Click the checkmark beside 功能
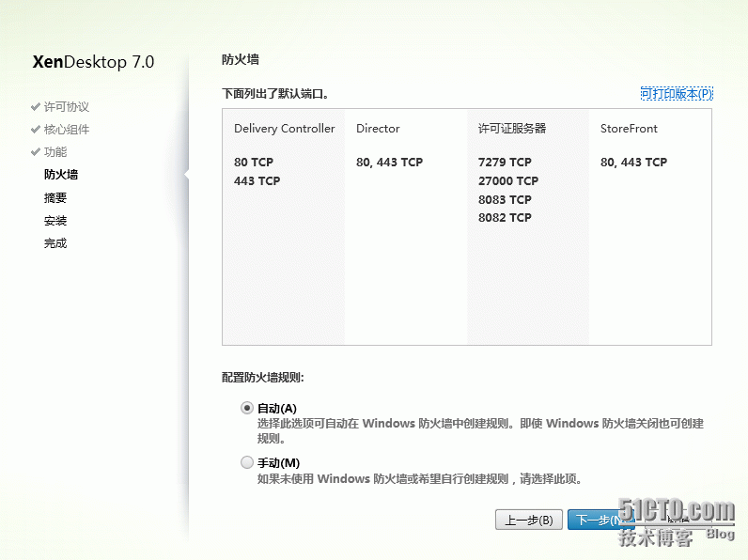The width and height of the screenshot is (748, 560). (x=36, y=151)
